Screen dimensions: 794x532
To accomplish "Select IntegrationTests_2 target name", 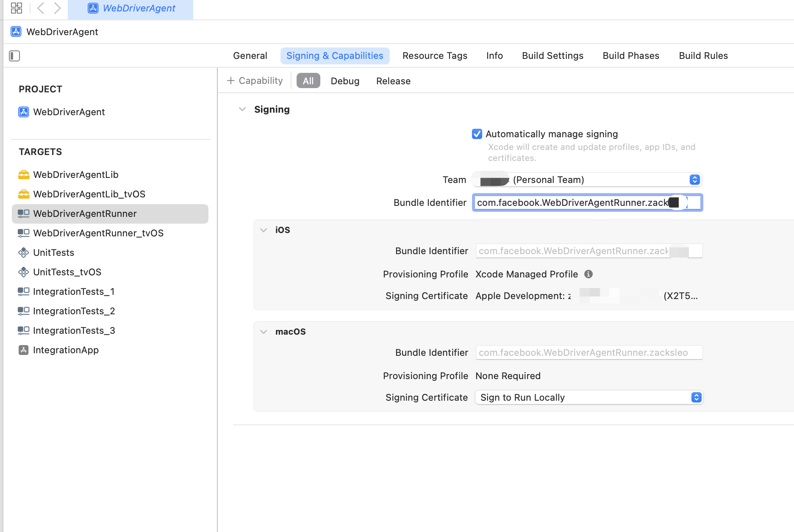I will 74,311.
